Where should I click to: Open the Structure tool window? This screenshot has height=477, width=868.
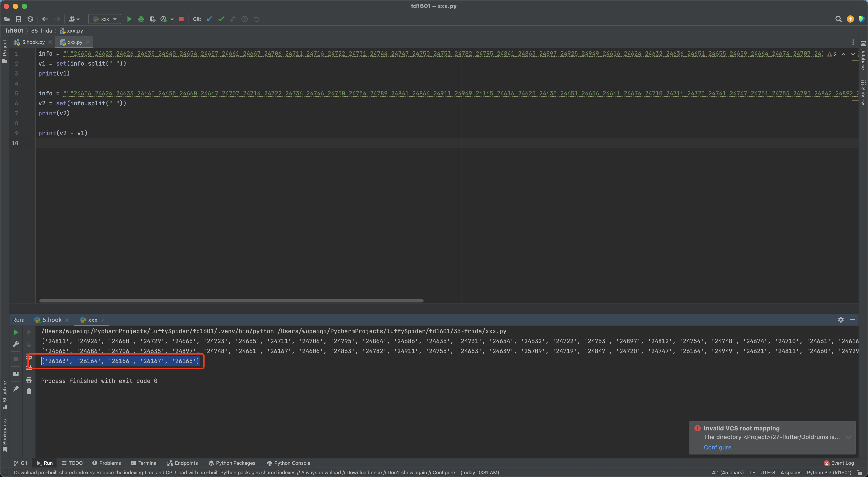[x=5, y=395]
